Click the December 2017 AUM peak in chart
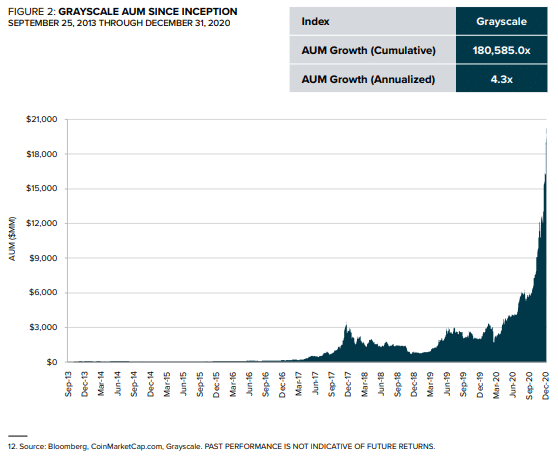The image size is (558, 456). (346, 324)
